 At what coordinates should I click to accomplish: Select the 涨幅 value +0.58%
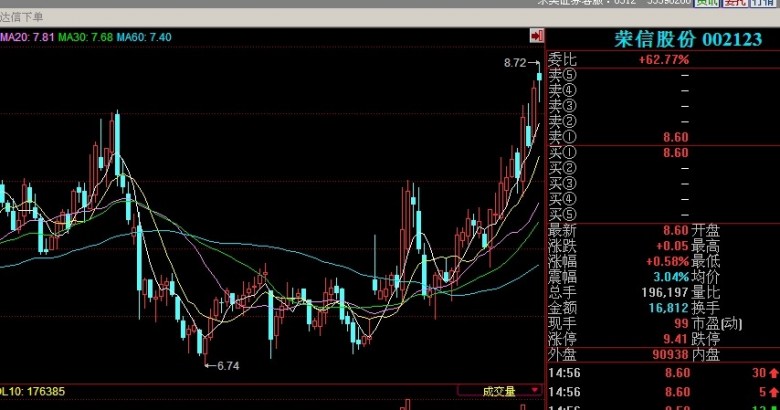[668, 261]
